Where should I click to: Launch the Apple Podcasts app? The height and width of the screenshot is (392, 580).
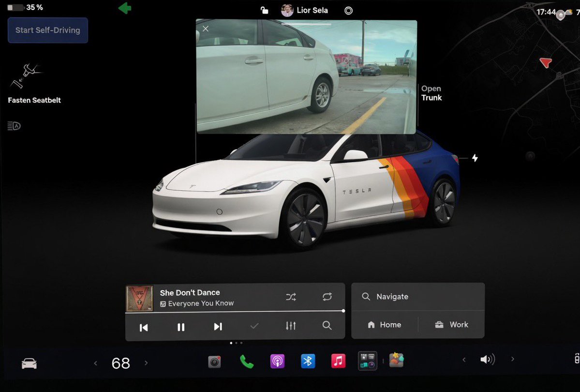click(277, 362)
